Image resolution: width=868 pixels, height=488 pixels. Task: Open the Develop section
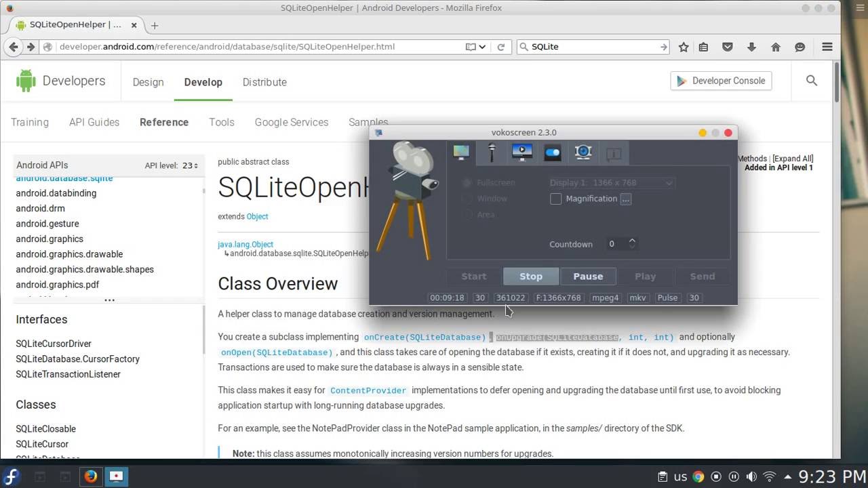pos(203,82)
